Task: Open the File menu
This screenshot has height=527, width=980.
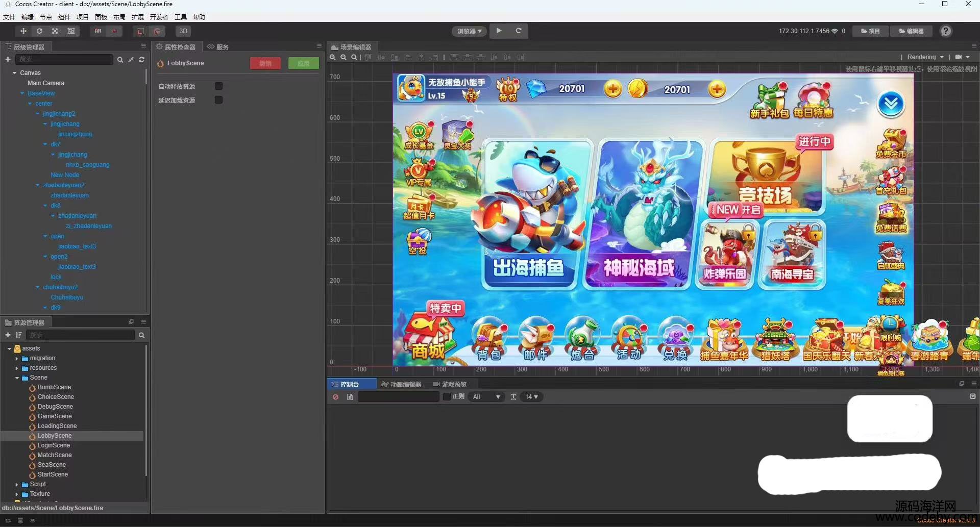Action: tap(9, 17)
